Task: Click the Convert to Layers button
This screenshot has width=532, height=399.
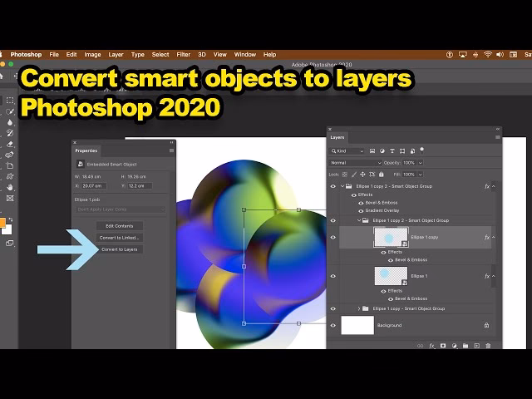Action: pyautogui.click(x=120, y=249)
